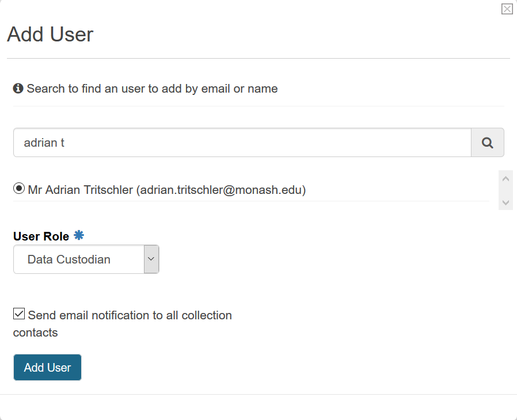Uncheck the Send email notification checkbox
Image resolution: width=517 pixels, height=420 pixels.
click(19, 314)
